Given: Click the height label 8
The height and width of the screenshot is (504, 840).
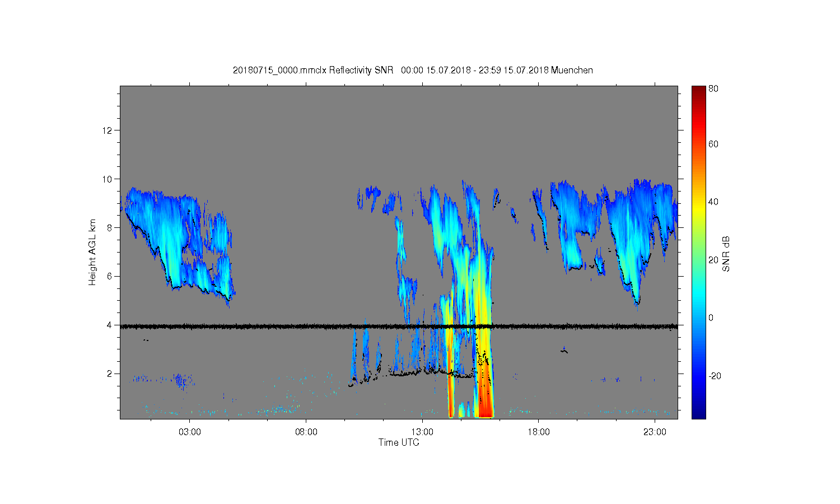Looking at the screenshot, I should click(x=110, y=228).
